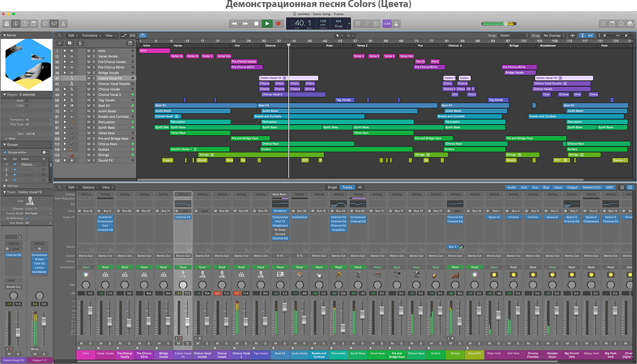Screen dimensions: 637x364
Task: Toggle the Master/VCA filter button
Action: [x=592, y=188]
